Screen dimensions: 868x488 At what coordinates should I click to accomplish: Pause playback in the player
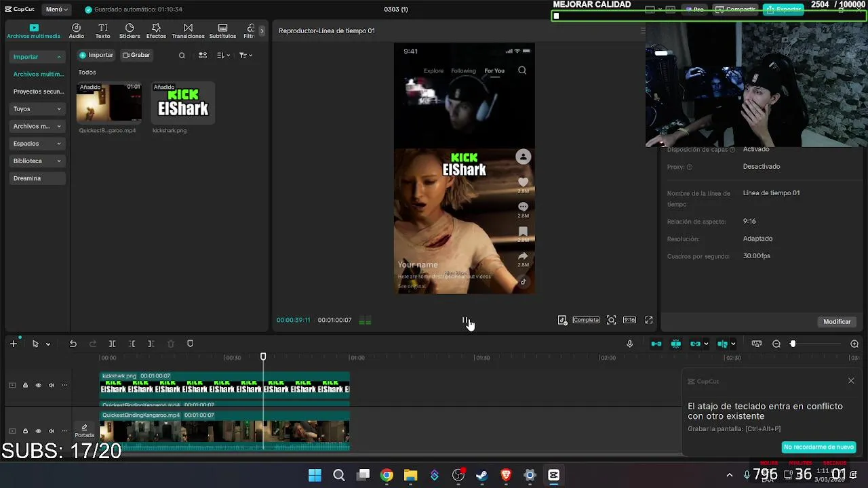click(465, 320)
